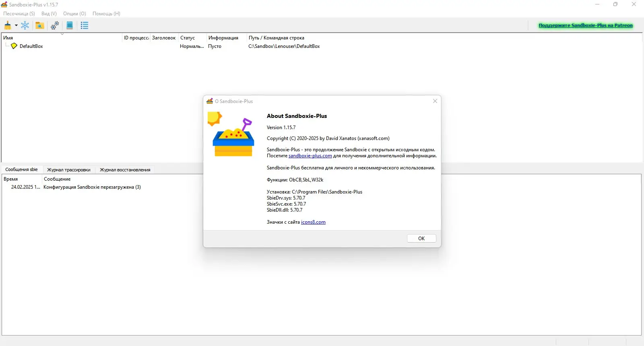Screen dimensions: 644x346
Task: Click the Sandboxie-Plus icon in the main title bar
Action: click(4, 4)
